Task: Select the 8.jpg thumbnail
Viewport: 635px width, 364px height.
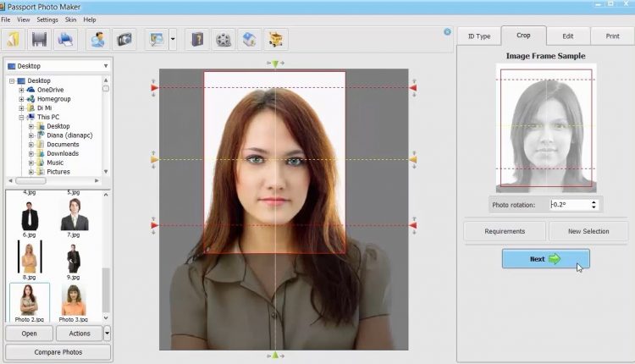Action: [29, 260]
